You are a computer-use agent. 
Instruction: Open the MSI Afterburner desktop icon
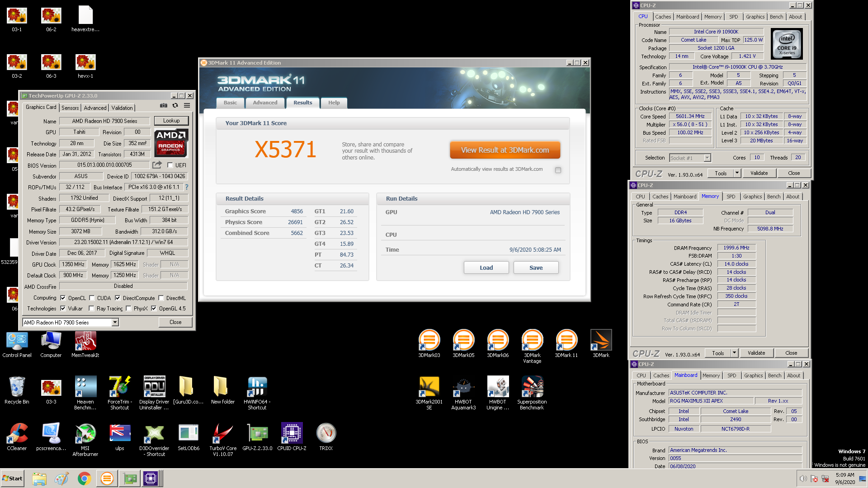click(85, 440)
